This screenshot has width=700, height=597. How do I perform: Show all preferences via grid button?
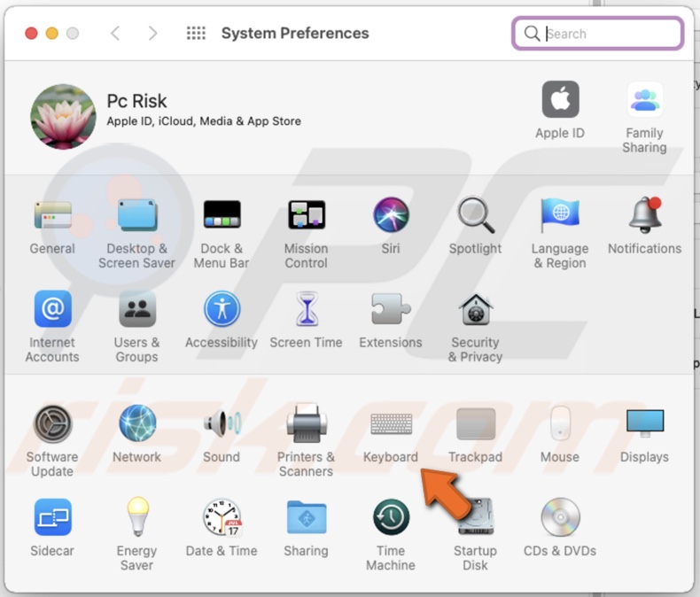tap(196, 34)
